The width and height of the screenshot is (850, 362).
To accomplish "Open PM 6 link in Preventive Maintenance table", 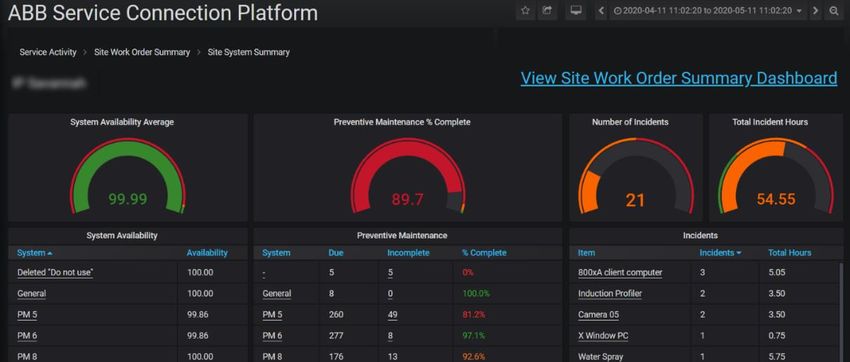I will [272, 336].
